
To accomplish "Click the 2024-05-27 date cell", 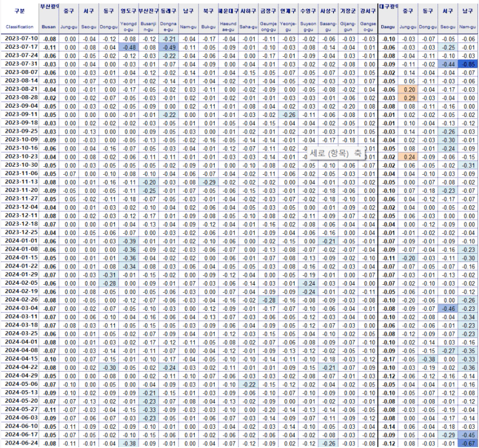I will pos(21,409).
